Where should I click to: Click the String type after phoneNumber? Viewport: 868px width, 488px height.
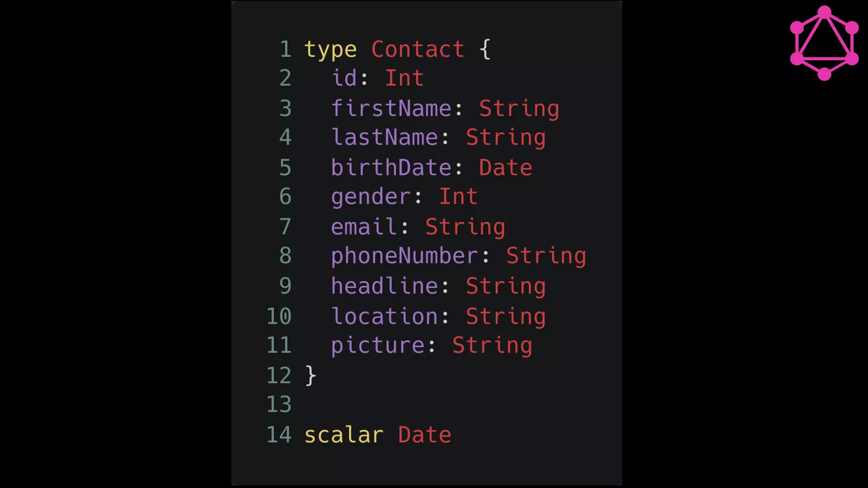(x=546, y=257)
